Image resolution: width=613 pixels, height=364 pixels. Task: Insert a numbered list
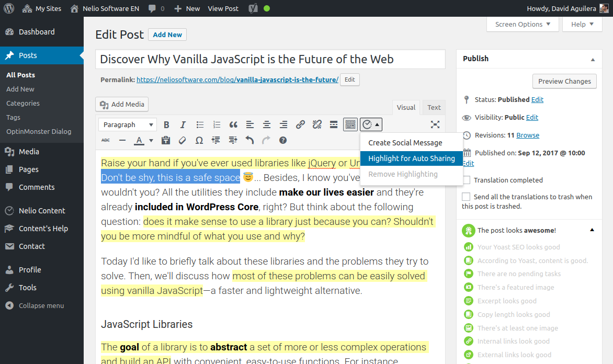pyautogui.click(x=217, y=124)
